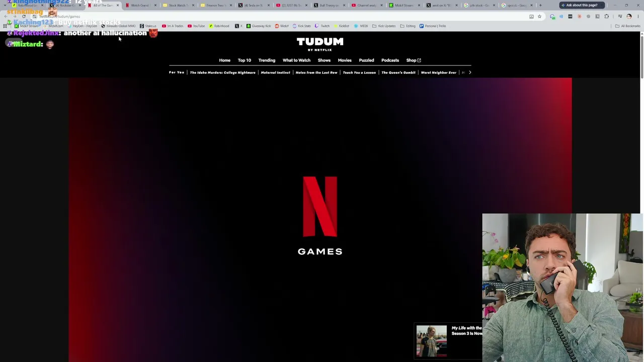Open the Robinhood bookmark
Viewport: 644px width, 362px height.
click(219, 26)
